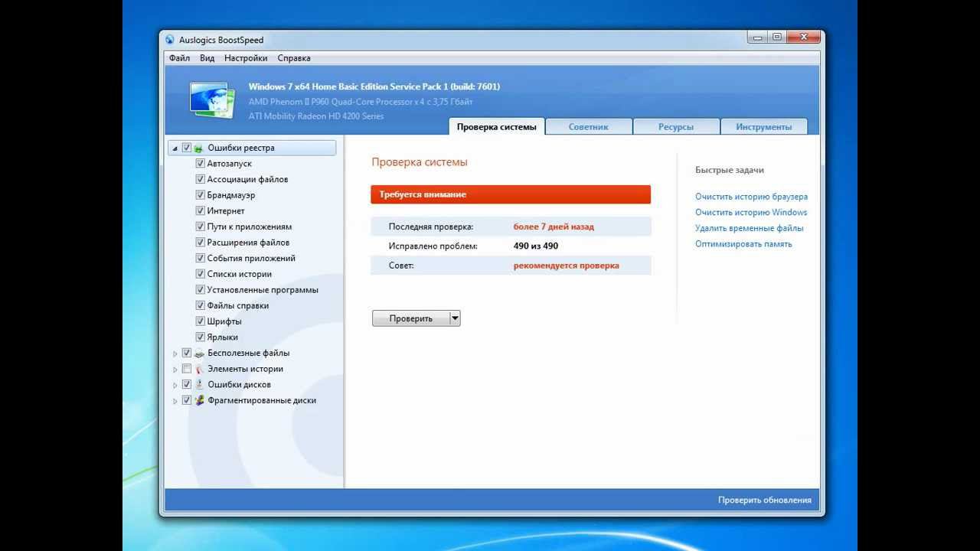Open the Проверить button dropdown arrow

click(x=455, y=318)
